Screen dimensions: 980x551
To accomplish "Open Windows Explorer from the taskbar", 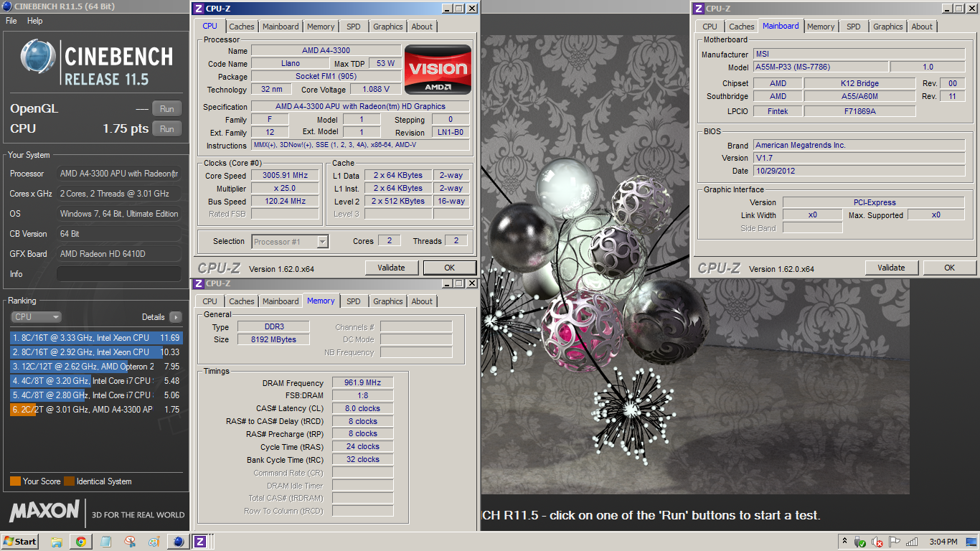I will coord(57,542).
